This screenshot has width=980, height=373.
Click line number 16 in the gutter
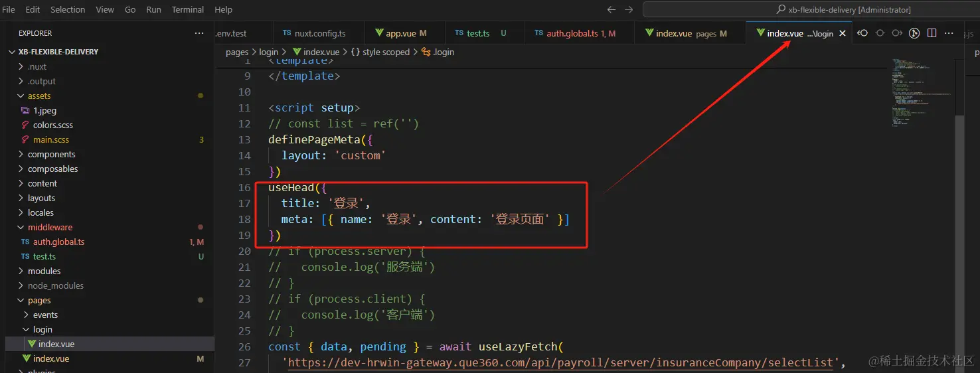coord(244,187)
